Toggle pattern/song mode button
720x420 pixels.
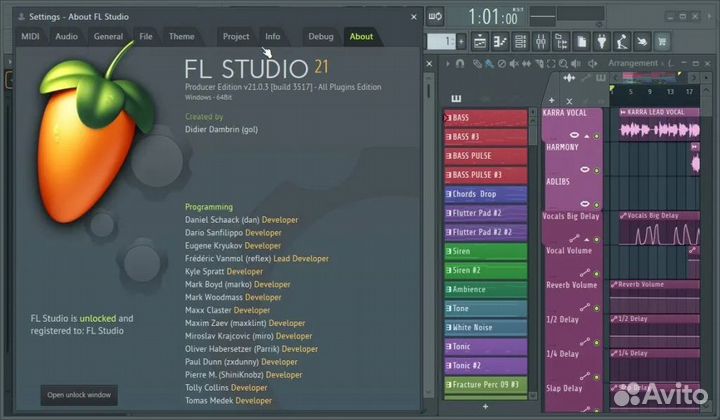click(435, 17)
